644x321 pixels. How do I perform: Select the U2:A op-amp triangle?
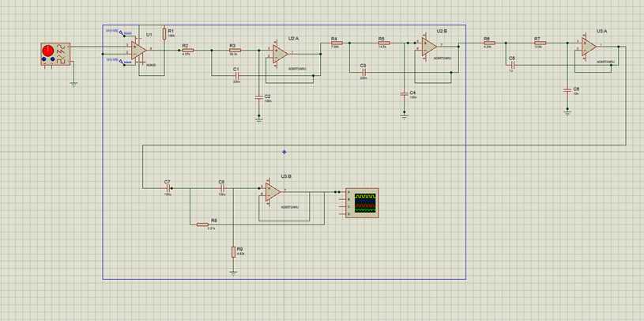pos(281,54)
